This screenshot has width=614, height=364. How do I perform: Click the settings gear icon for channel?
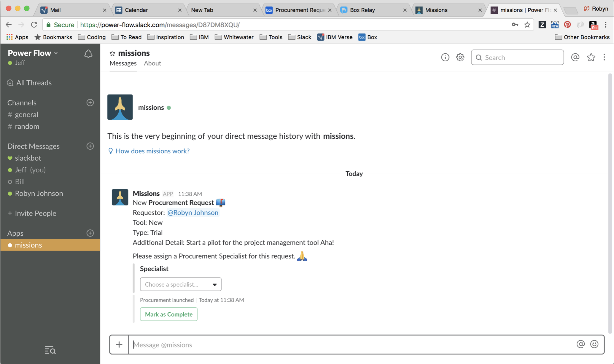click(460, 57)
